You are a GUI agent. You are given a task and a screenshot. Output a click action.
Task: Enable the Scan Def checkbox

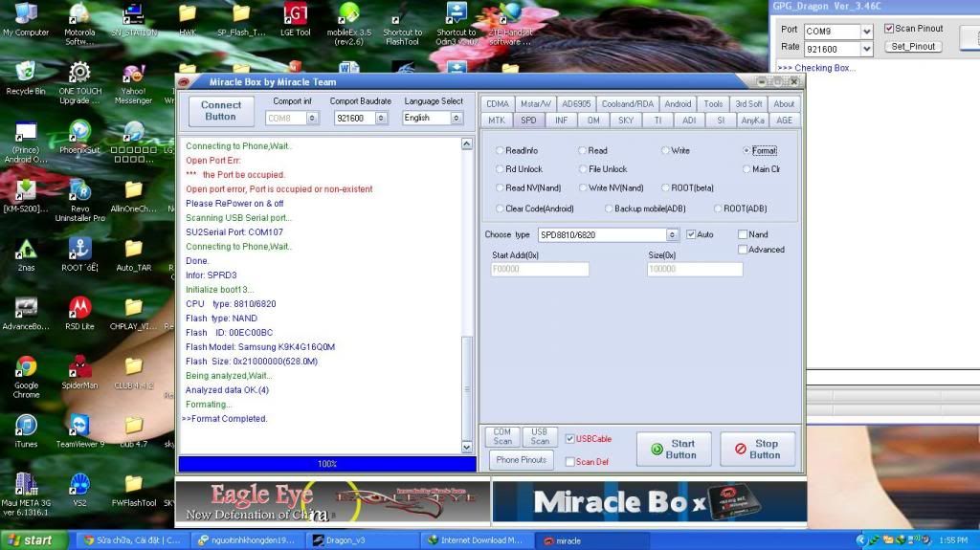[569, 461]
